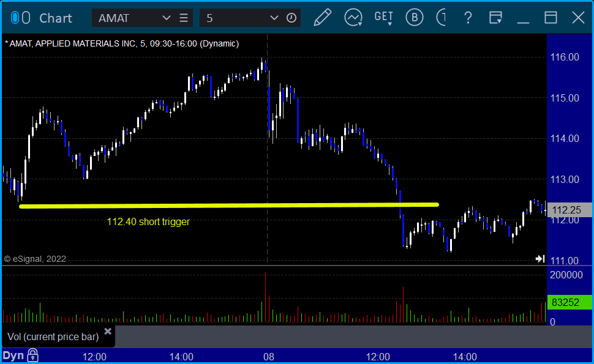Image resolution: width=594 pixels, height=364 pixels.
Task: Click the 08 date label on time axis
Action: 269,357
